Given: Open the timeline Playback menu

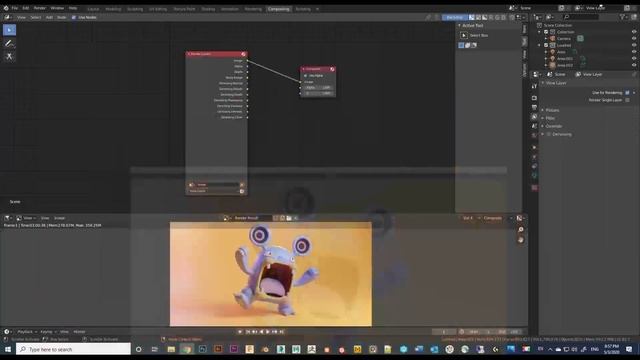Looking at the screenshot, I should (26, 332).
